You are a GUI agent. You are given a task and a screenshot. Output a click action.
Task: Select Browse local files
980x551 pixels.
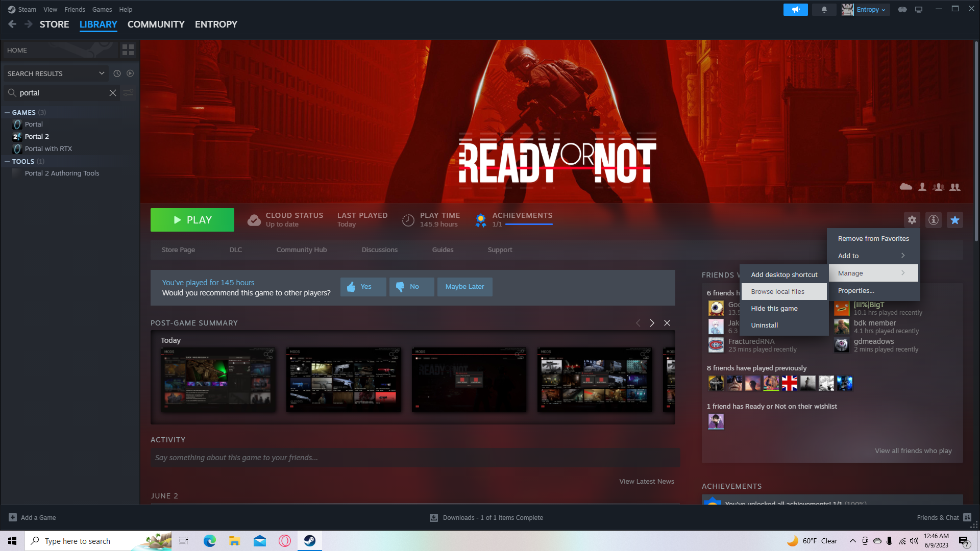coord(777,291)
